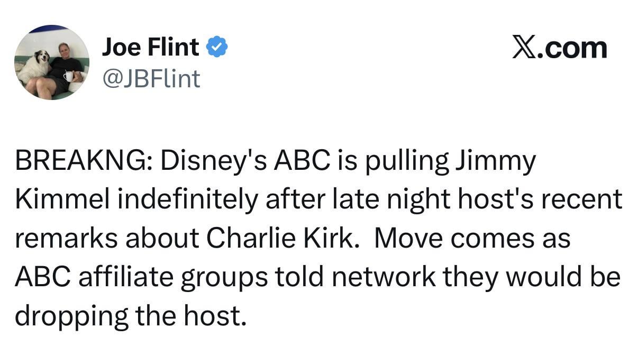This screenshot has width=638, height=364.
Task: Visit the @JBFlint handle link
Action: (x=151, y=79)
